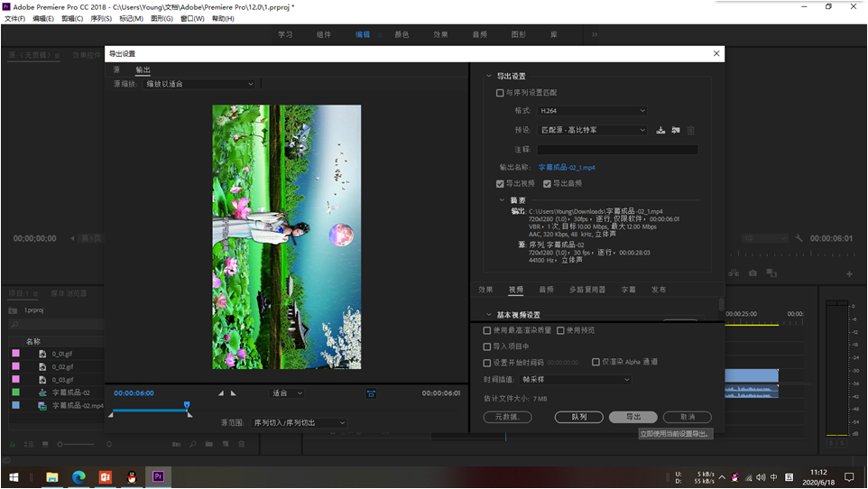This screenshot has height=489, width=868.
Task: Collapse the 导出设置 section
Action: coord(488,76)
